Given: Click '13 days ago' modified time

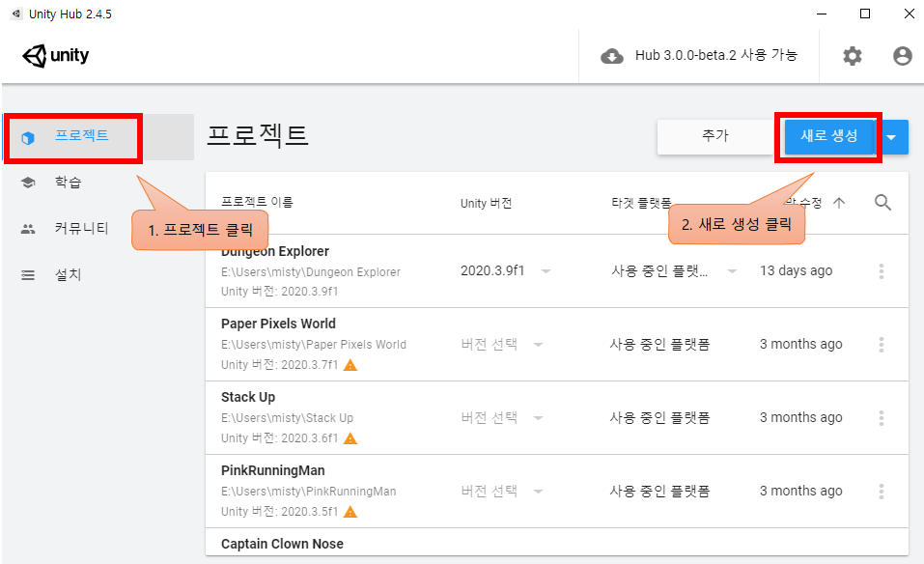Looking at the screenshot, I should click(797, 271).
